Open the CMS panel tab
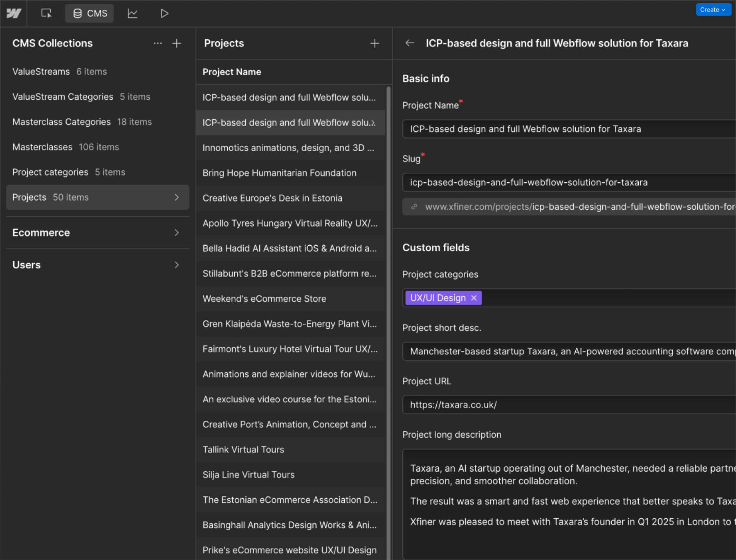 (90, 13)
